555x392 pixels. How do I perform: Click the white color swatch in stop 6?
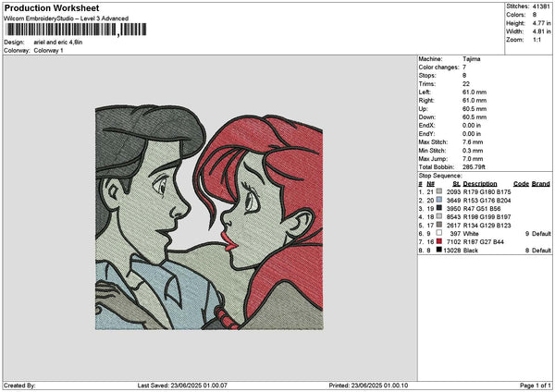pos(439,233)
